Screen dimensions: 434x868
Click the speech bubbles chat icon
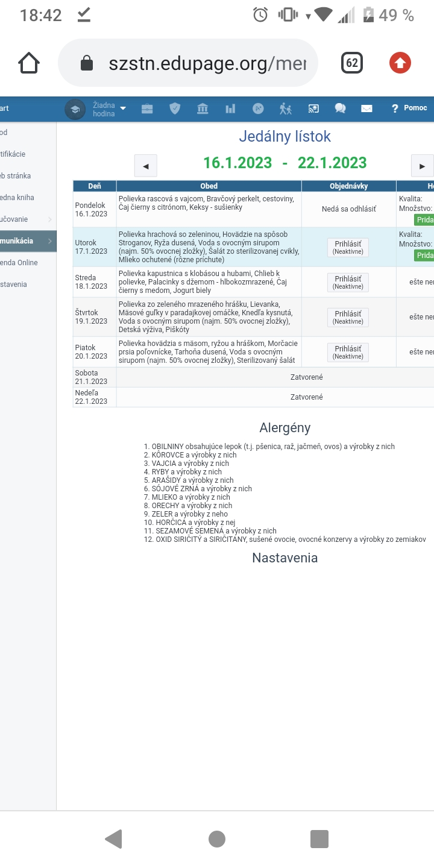340,108
